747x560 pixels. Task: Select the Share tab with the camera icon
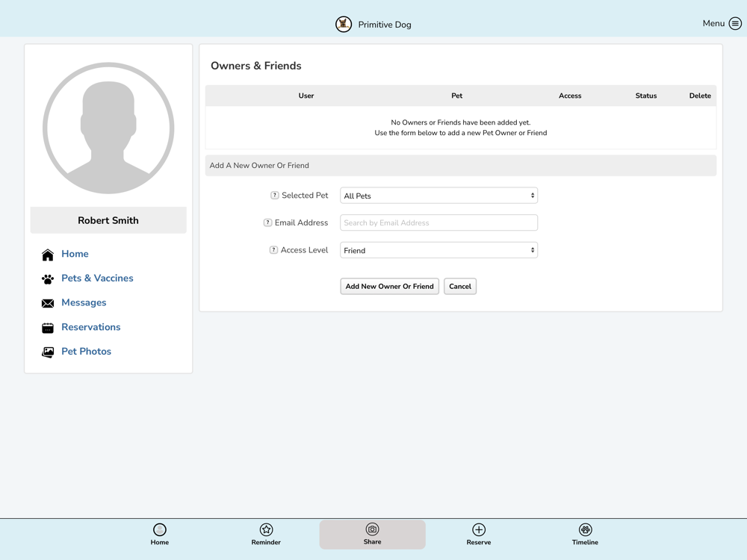(x=373, y=535)
